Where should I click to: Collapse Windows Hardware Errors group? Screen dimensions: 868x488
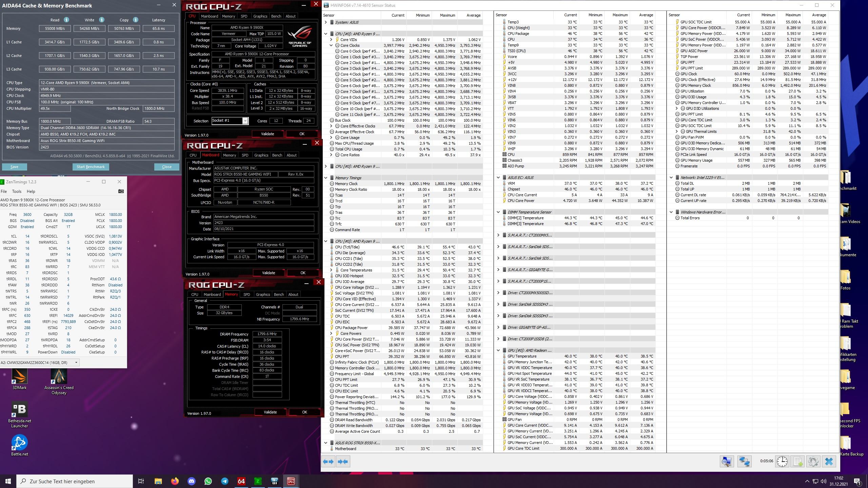tap(671, 212)
